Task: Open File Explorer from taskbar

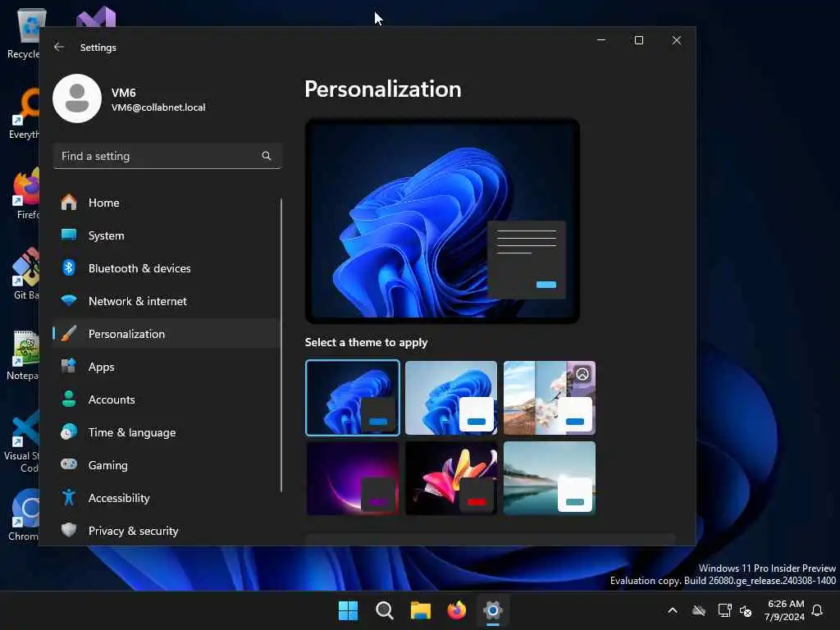Action: 421,610
